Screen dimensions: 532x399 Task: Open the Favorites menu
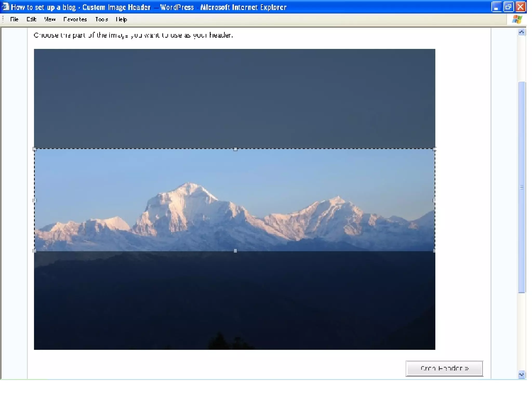coord(75,19)
